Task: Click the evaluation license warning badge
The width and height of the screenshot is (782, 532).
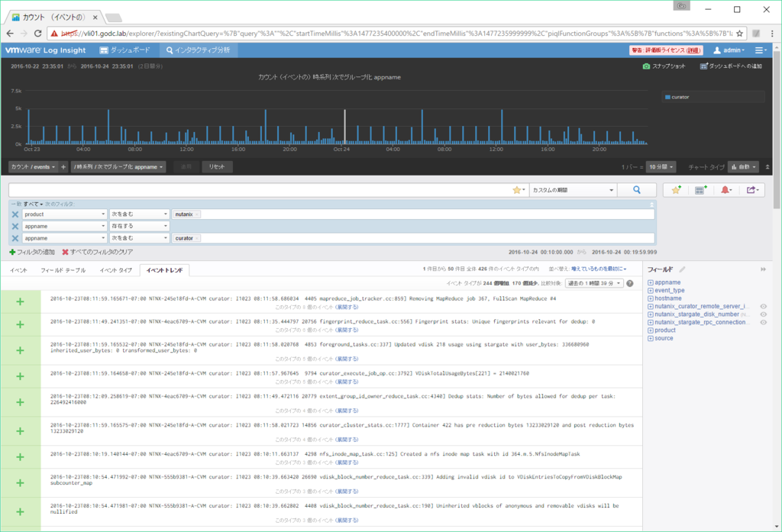Action: pos(666,50)
